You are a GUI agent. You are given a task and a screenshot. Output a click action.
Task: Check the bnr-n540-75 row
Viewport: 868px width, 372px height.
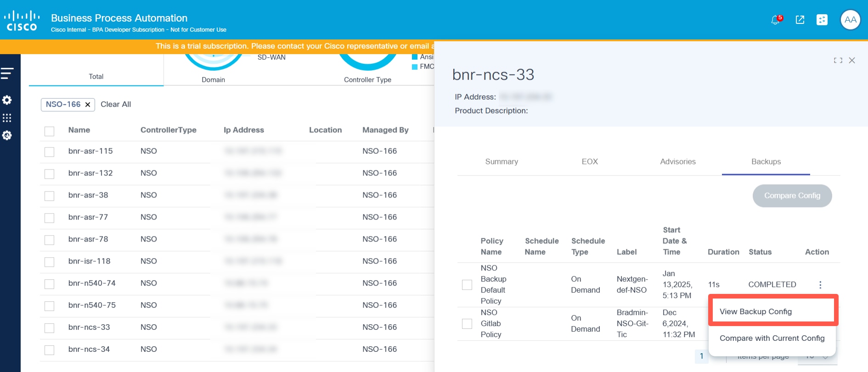pos(49,306)
